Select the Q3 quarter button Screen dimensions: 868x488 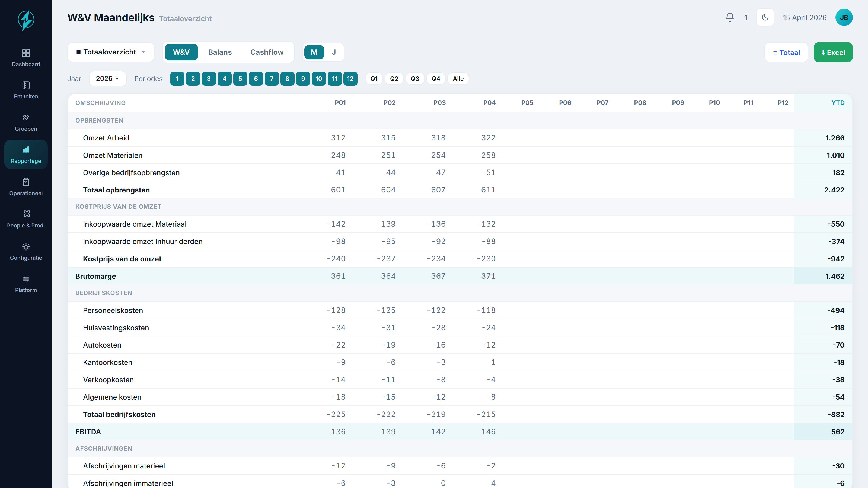415,79
